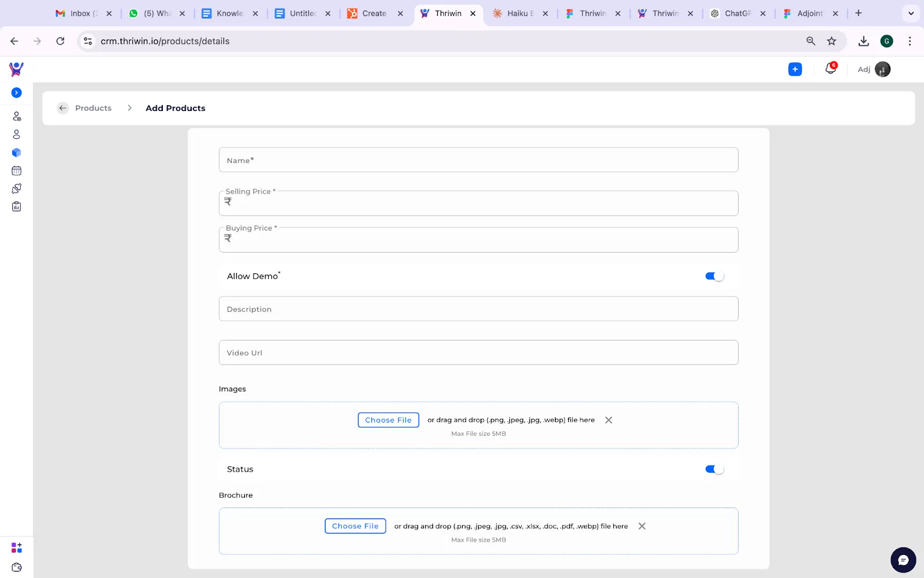Open the chat support bubble
This screenshot has width=924, height=578.
coord(903,560)
